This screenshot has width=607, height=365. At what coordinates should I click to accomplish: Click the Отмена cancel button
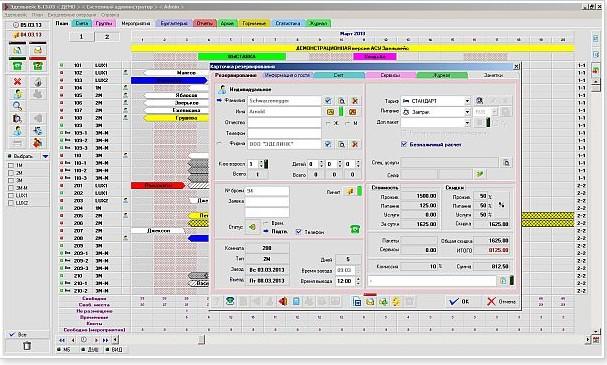pos(502,301)
